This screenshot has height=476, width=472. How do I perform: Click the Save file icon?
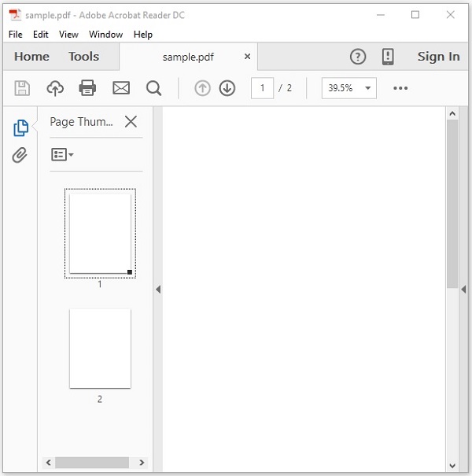click(22, 88)
